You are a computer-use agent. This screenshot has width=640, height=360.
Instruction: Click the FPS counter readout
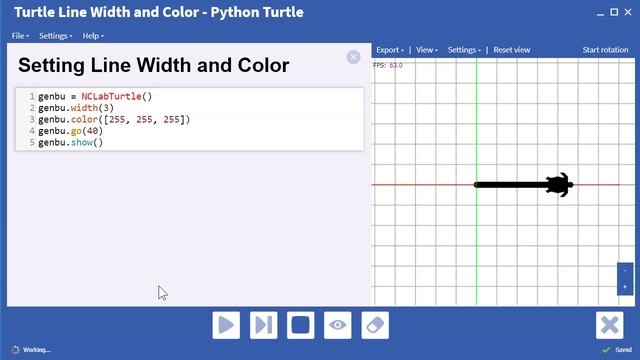[x=388, y=65]
